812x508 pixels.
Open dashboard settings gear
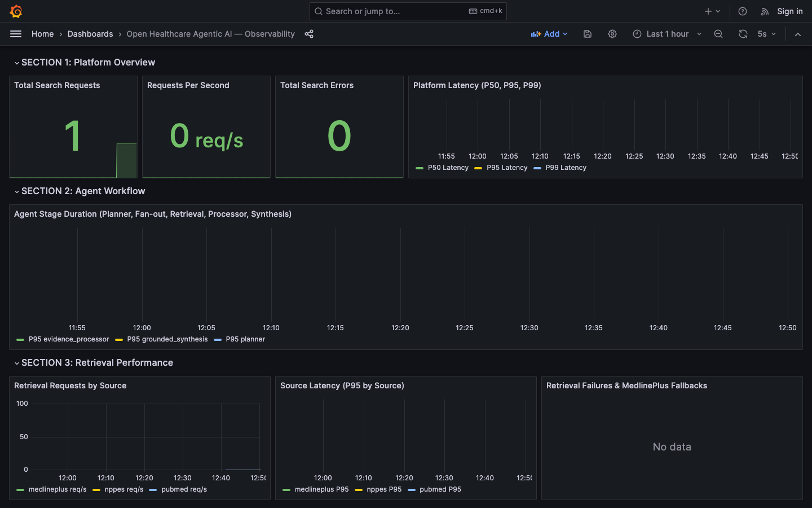pyautogui.click(x=612, y=34)
